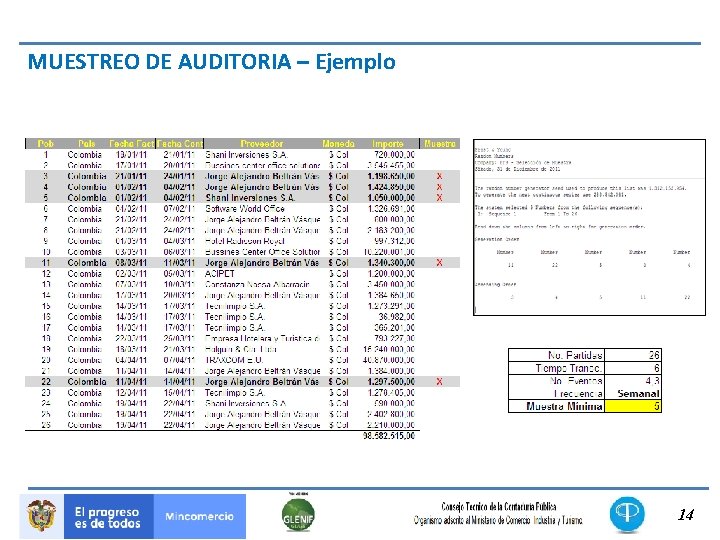Click the amount '1.424.850,00' in row 4

click(x=391, y=187)
